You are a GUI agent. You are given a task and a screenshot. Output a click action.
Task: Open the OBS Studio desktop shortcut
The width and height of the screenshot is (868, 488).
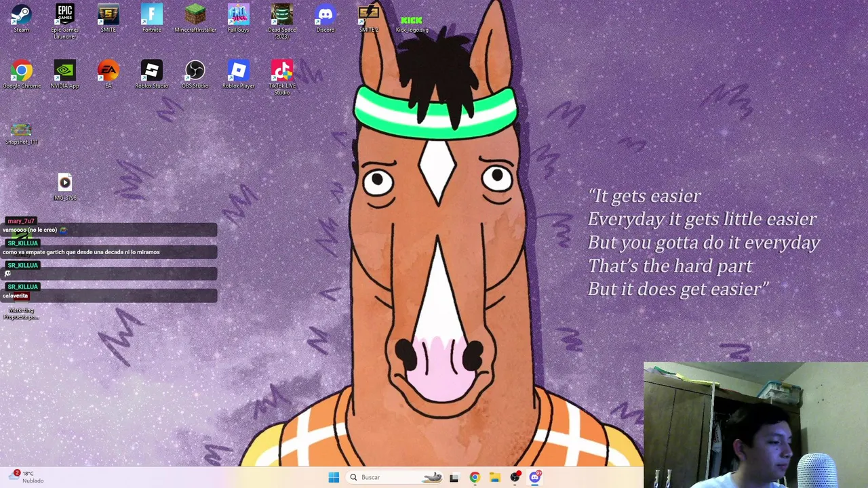pyautogui.click(x=195, y=75)
